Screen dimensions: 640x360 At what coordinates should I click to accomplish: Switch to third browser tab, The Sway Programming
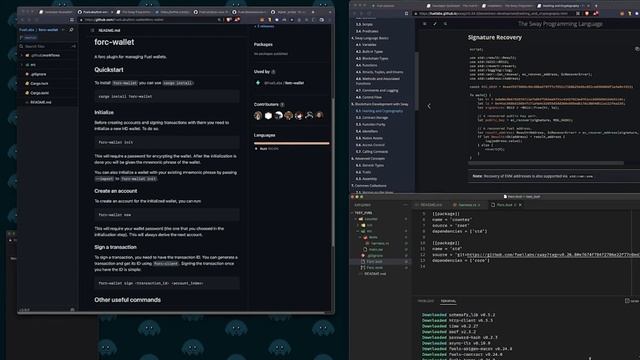[133, 12]
